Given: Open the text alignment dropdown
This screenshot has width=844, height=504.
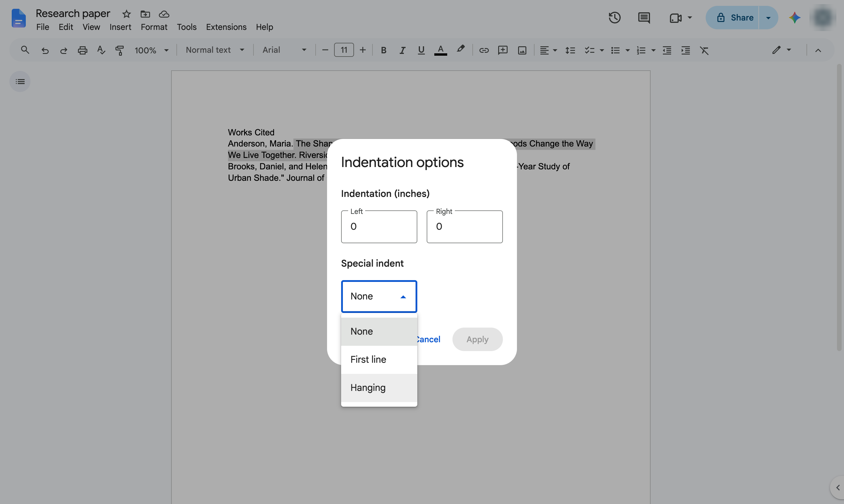Looking at the screenshot, I should 549,50.
